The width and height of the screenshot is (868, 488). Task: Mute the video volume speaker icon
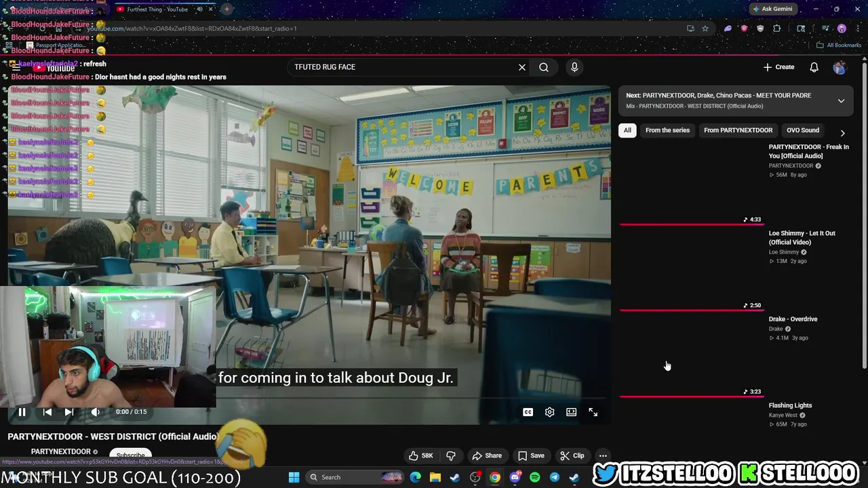click(96, 411)
